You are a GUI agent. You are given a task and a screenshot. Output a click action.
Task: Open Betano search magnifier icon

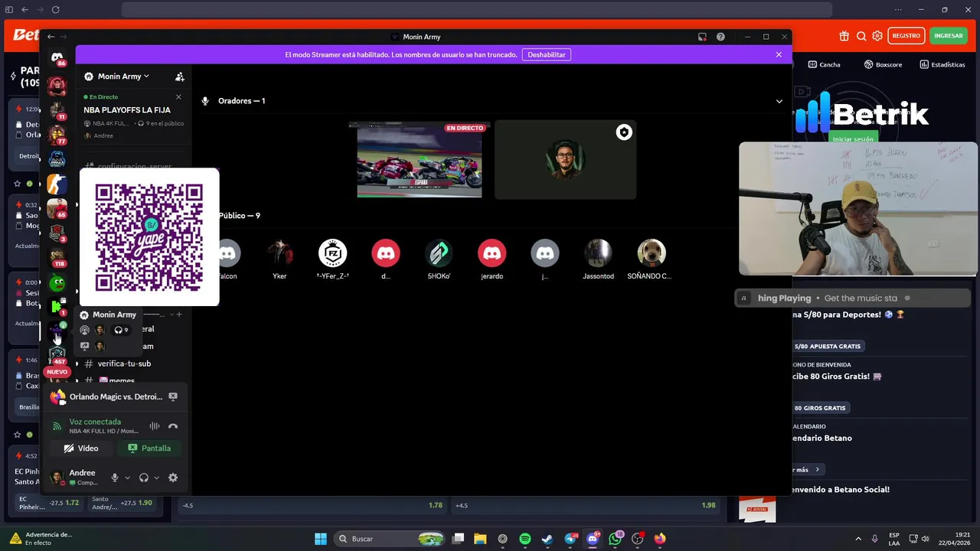pos(861,36)
